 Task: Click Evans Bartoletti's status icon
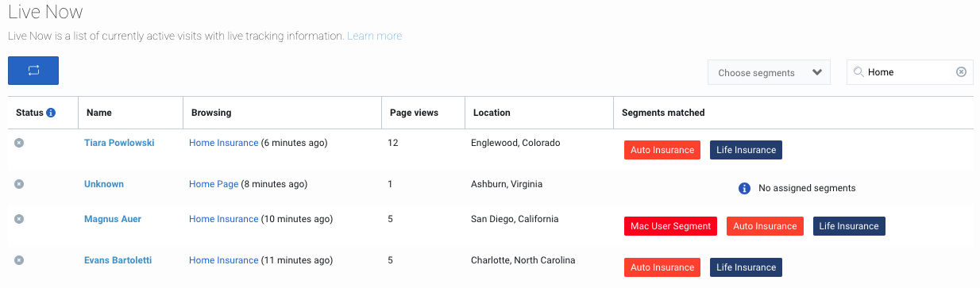[x=19, y=260]
